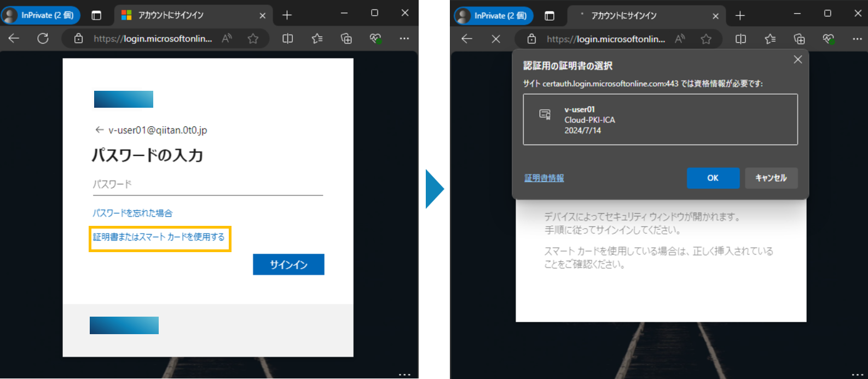The height and width of the screenshot is (379, 868).
Task: Open Collections in right browser
Action: (799, 39)
